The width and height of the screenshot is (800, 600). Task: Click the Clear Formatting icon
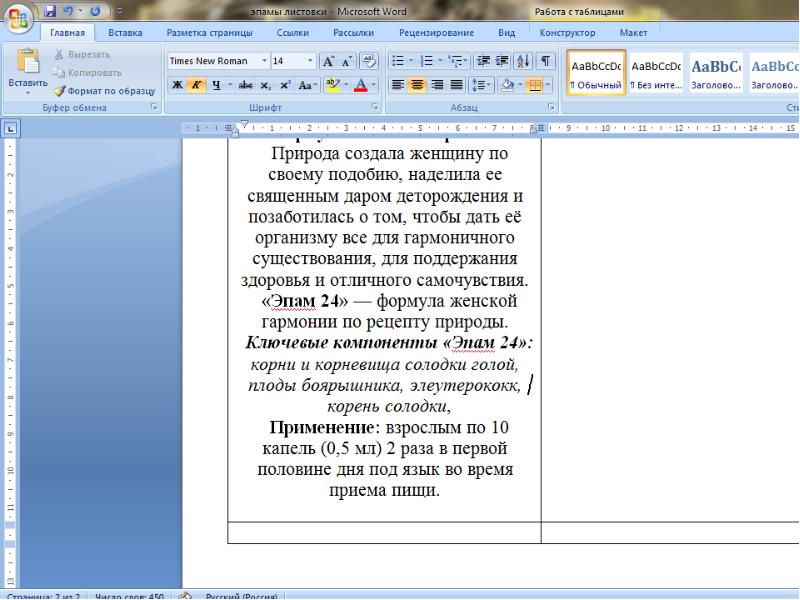point(371,61)
